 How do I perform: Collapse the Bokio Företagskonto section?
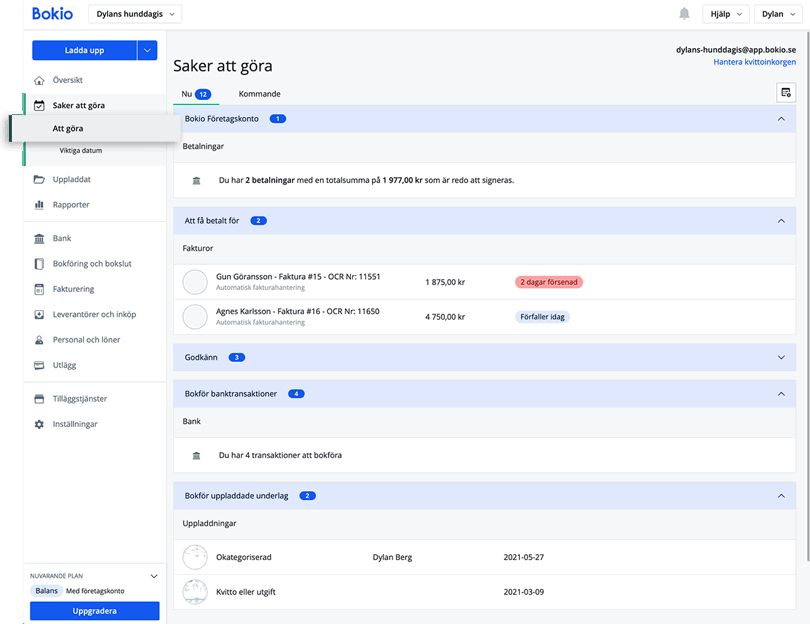tap(781, 119)
